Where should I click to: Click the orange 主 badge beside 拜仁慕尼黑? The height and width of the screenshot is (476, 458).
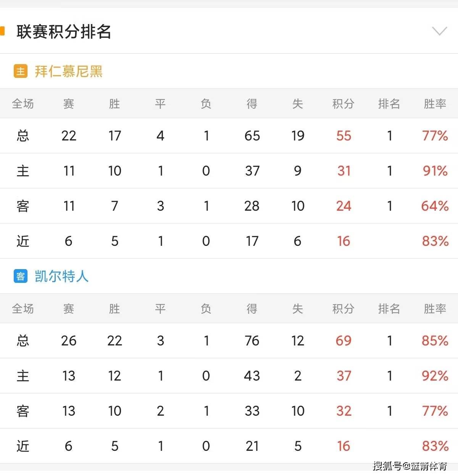21,71
